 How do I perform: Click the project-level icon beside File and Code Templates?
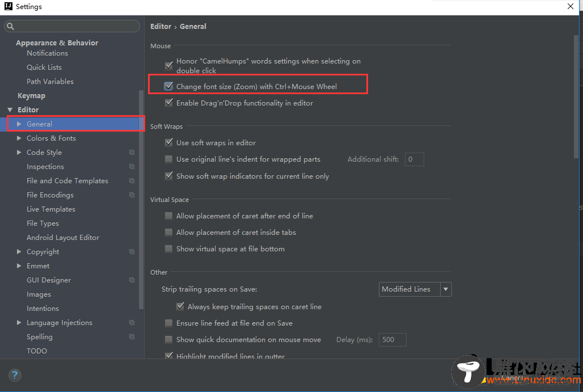click(x=132, y=180)
